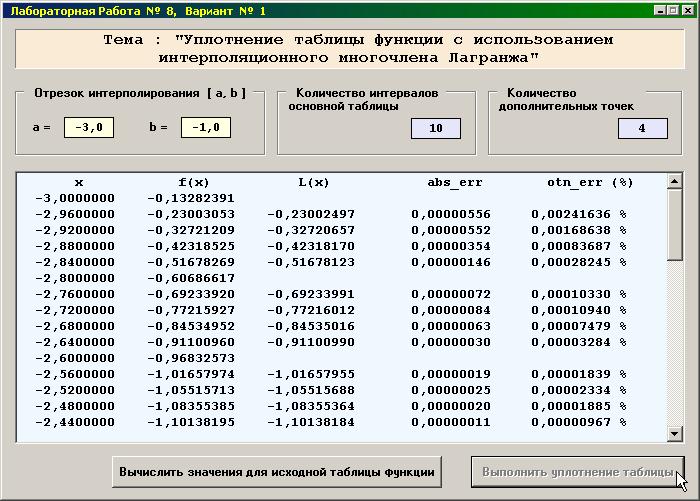Select the otn_err value 0,00241636
The height and width of the screenshot is (501, 700).
571,214
